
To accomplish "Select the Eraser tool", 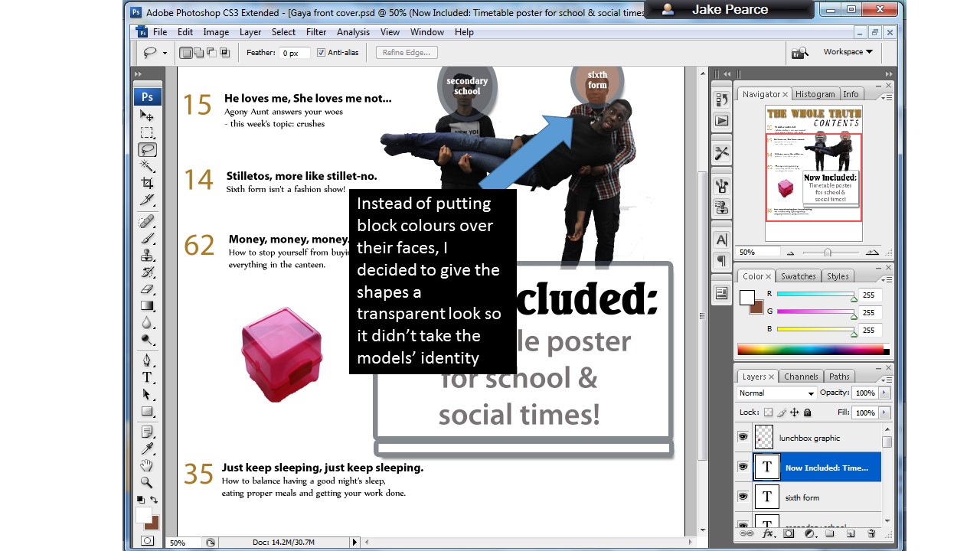I will [x=147, y=289].
